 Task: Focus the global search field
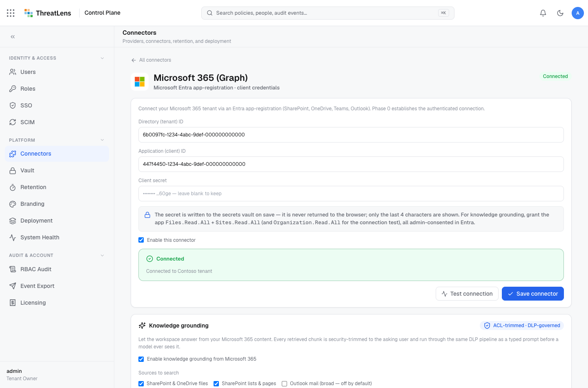(328, 13)
